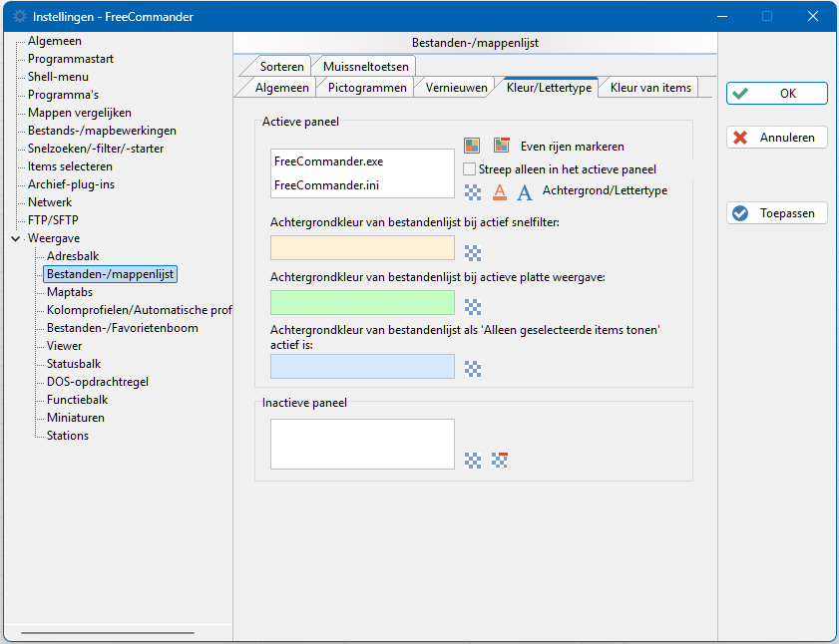This screenshot has width=839, height=644.
Task: Click the orange snelfilter background color swatch
Action: click(x=362, y=248)
